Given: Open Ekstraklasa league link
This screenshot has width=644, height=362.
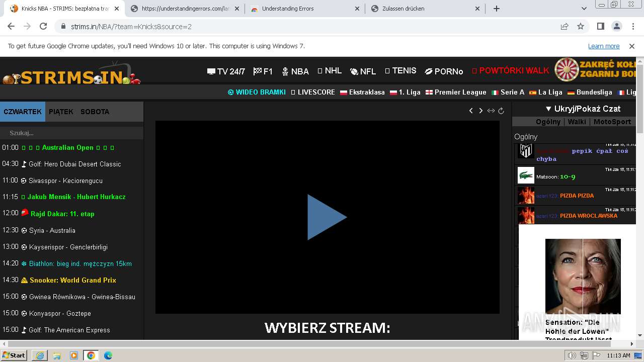Looking at the screenshot, I should point(362,92).
